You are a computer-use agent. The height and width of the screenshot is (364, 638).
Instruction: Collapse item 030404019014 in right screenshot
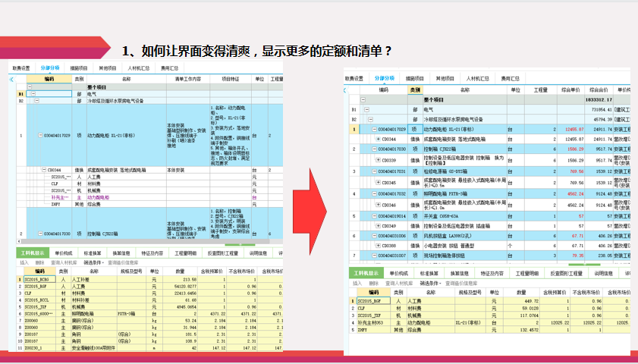coord(374,216)
